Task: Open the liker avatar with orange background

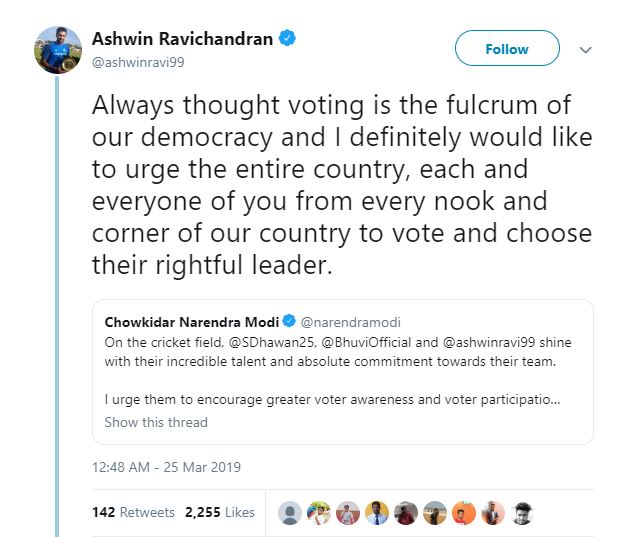Action: [x=463, y=513]
